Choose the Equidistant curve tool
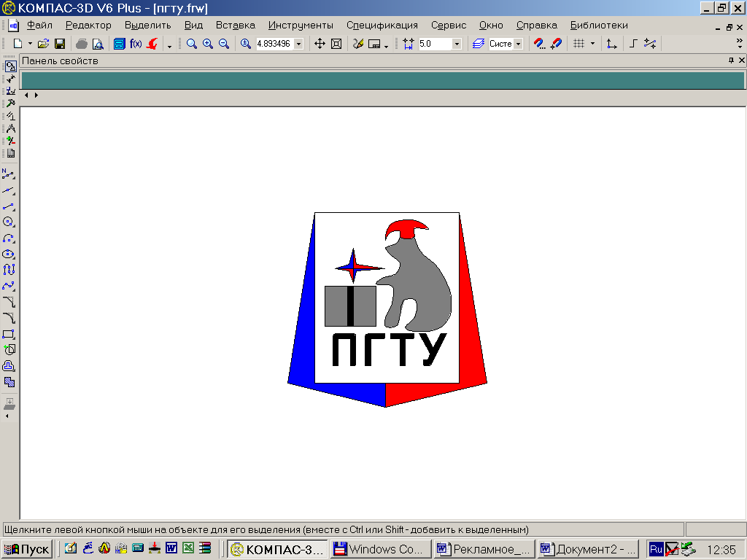Image resolution: width=747 pixels, height=560 pixels. (x=9, y=366)
